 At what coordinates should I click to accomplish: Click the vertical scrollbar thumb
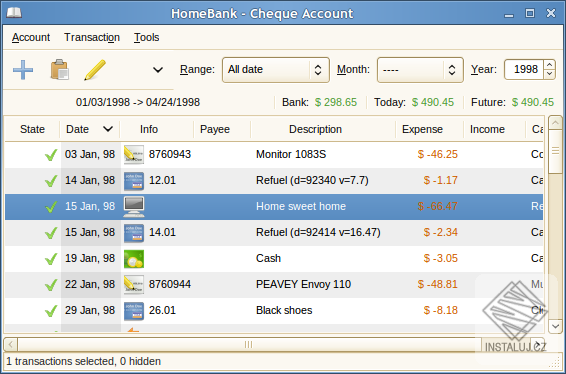(555, 151)
